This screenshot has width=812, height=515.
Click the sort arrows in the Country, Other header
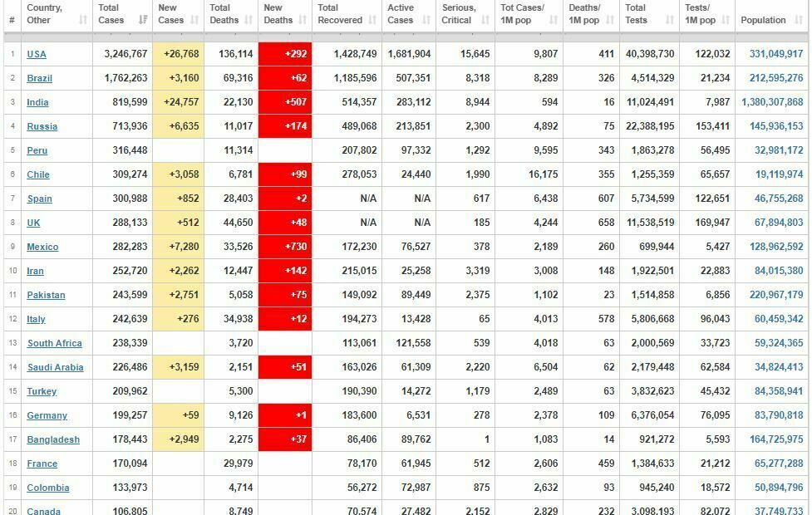coord(82,20)
